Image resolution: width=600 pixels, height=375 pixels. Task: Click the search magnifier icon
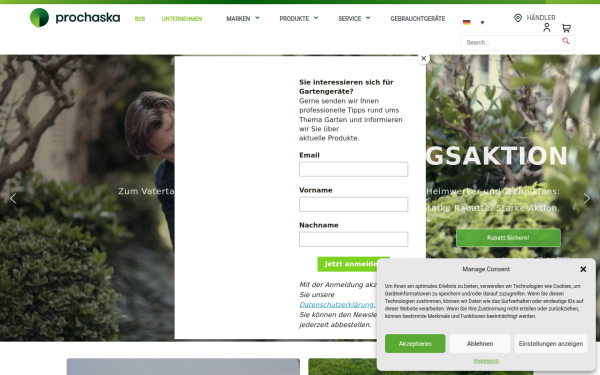[565, 41]
